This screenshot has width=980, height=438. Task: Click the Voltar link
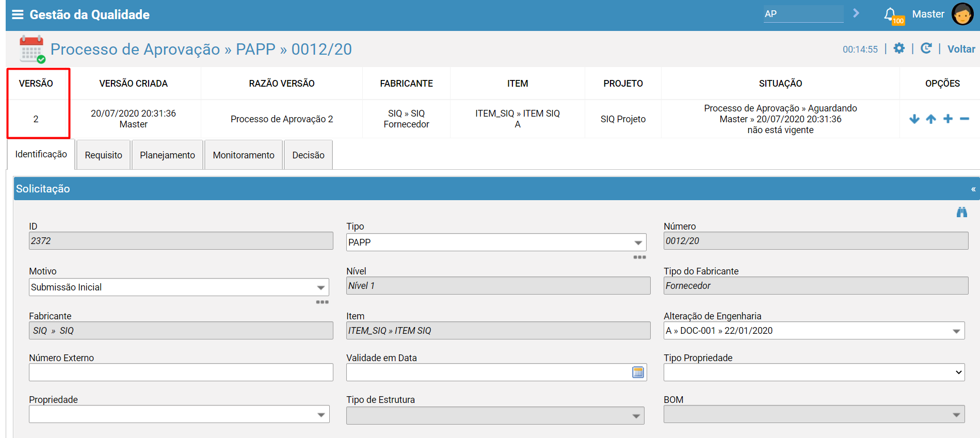pyautogui.click(x=961, y=49)
